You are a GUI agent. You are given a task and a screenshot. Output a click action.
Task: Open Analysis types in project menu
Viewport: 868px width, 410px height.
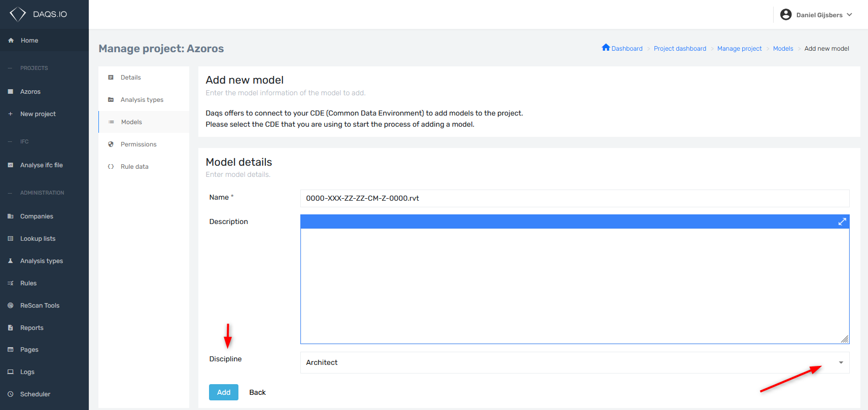144,100
